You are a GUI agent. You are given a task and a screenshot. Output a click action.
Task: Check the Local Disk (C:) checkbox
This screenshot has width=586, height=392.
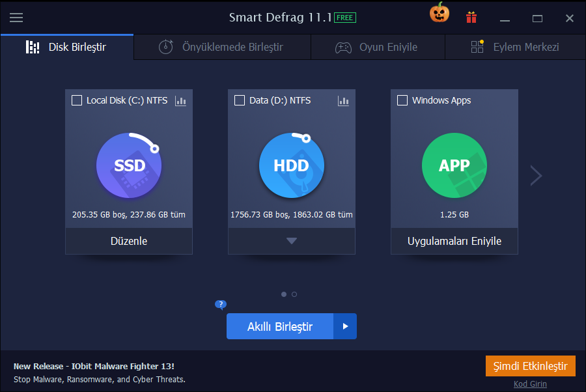[76, 100]
